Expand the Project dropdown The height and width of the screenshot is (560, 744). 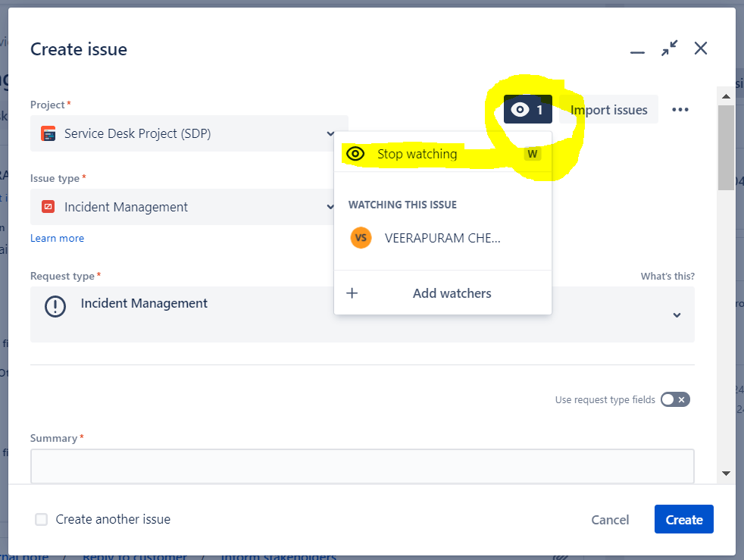pos(330,134)
